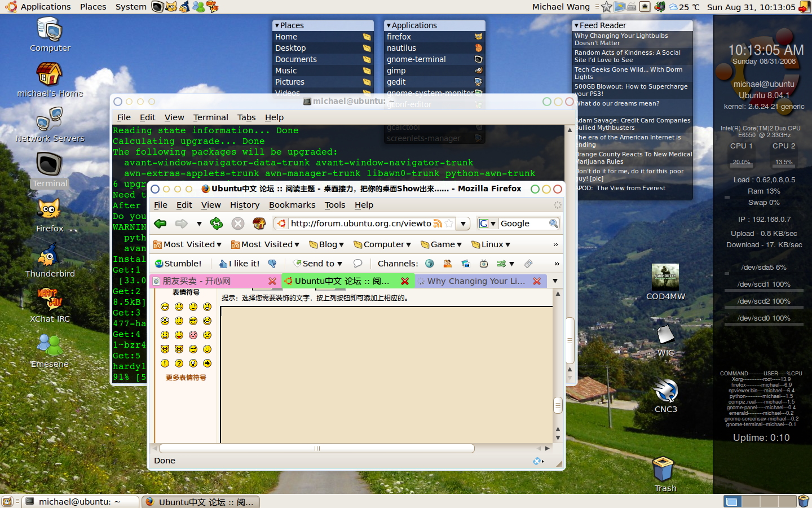Open the back/forward history dropdown arrow

pos(199,224)
